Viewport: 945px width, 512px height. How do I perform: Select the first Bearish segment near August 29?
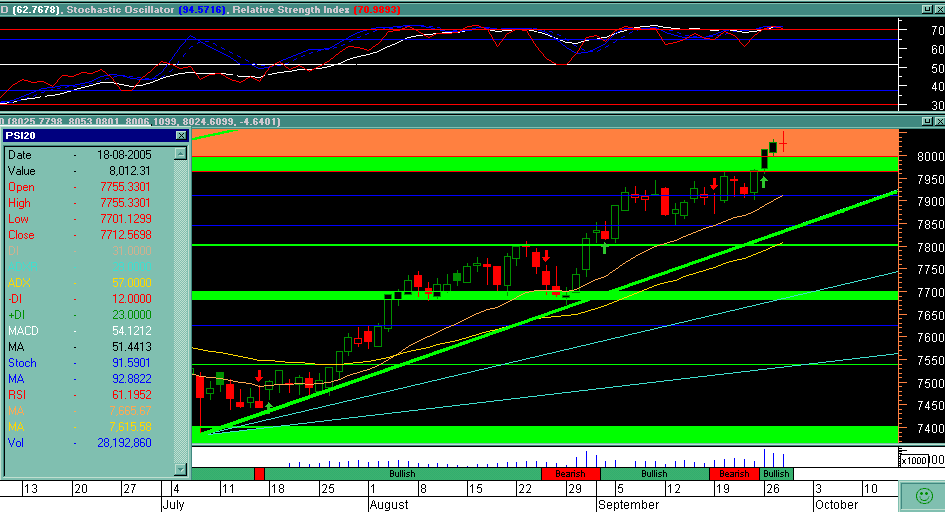tap(570, 473)
